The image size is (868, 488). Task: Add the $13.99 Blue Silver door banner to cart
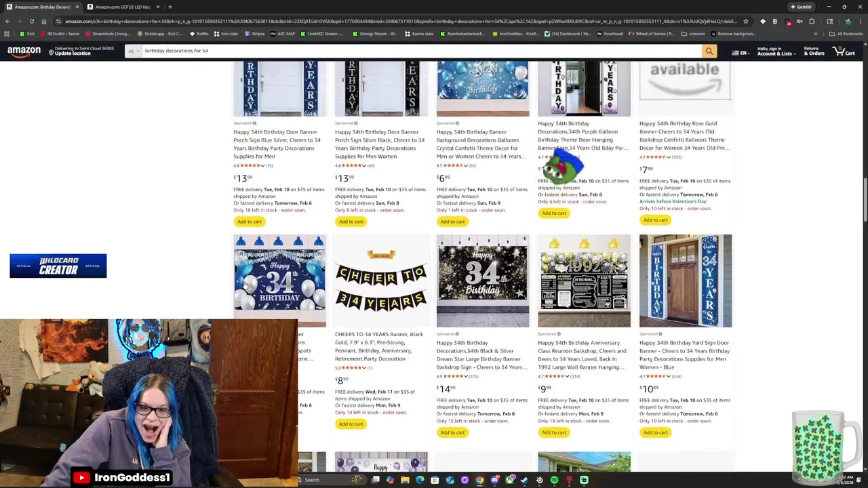[249, 222]
